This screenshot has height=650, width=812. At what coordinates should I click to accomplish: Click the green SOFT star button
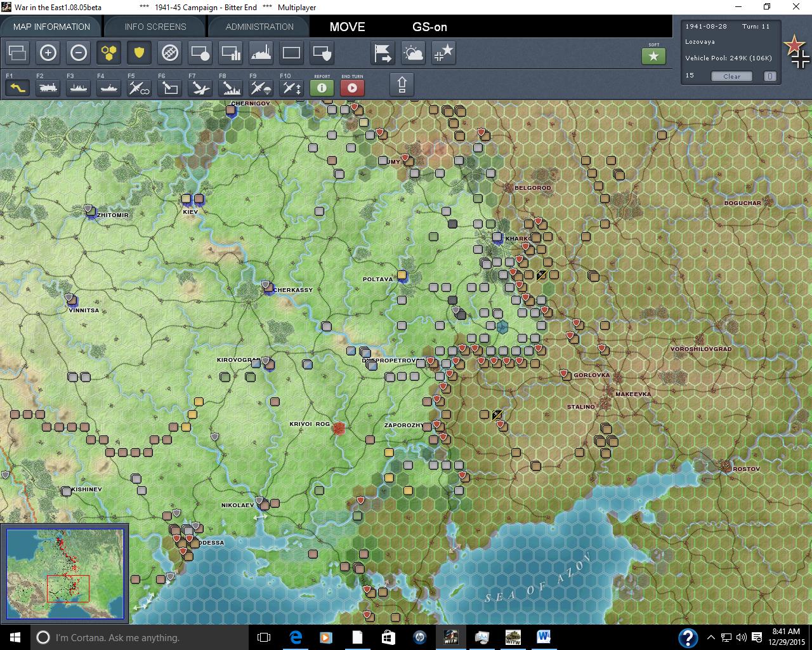click(654, 56)
